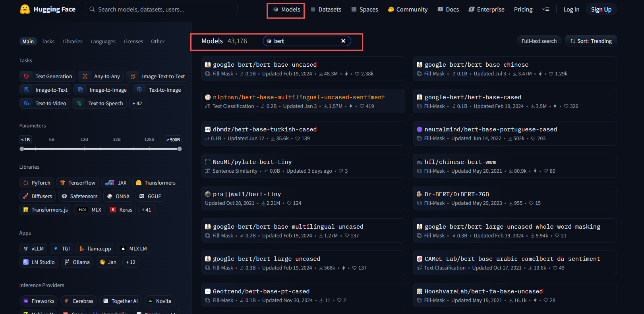Click left handle of parameters slider

(22, 149)
